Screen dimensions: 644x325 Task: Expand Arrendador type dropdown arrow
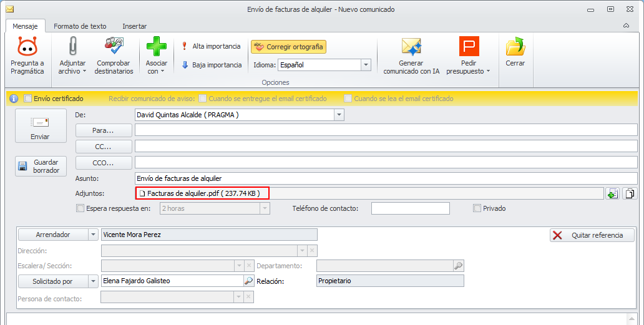click(x=93, y=235)
